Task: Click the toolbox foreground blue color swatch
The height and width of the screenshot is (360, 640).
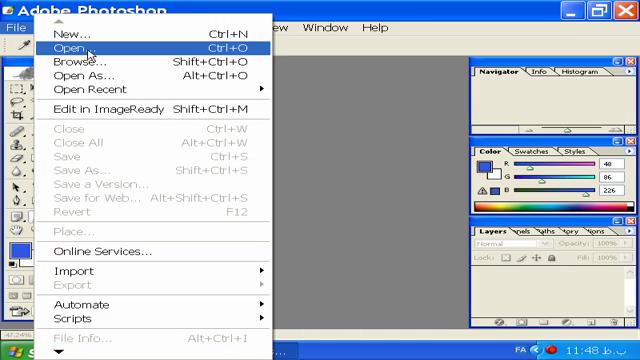Action: point(20,251)
